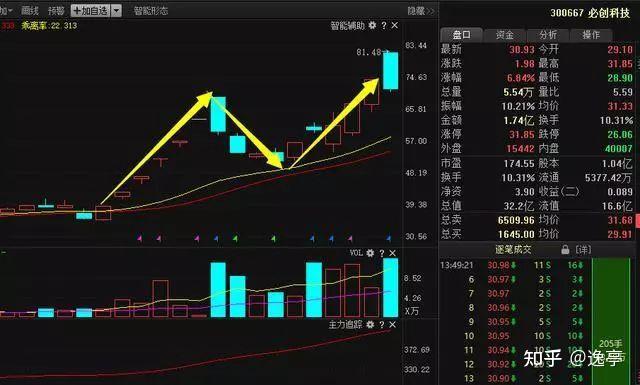This screenshot has width=640, height=385.
Task: Click the 涨停 price 31.85
Action: (522, 135)
